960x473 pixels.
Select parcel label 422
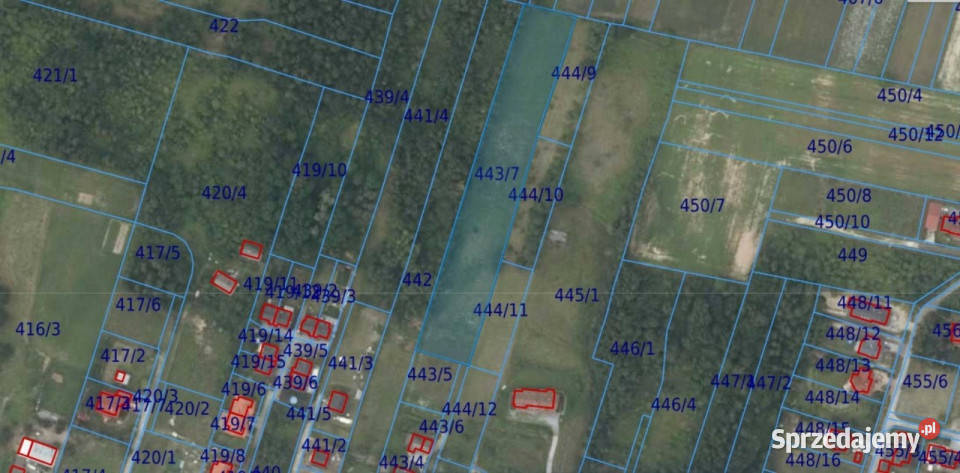[223, 26]
